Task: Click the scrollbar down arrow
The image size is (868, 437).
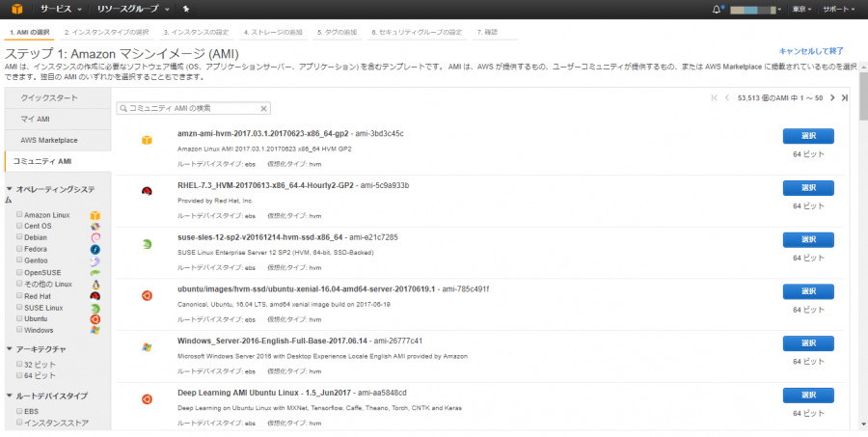Action: pyautogui.click(x=863, y=424)
